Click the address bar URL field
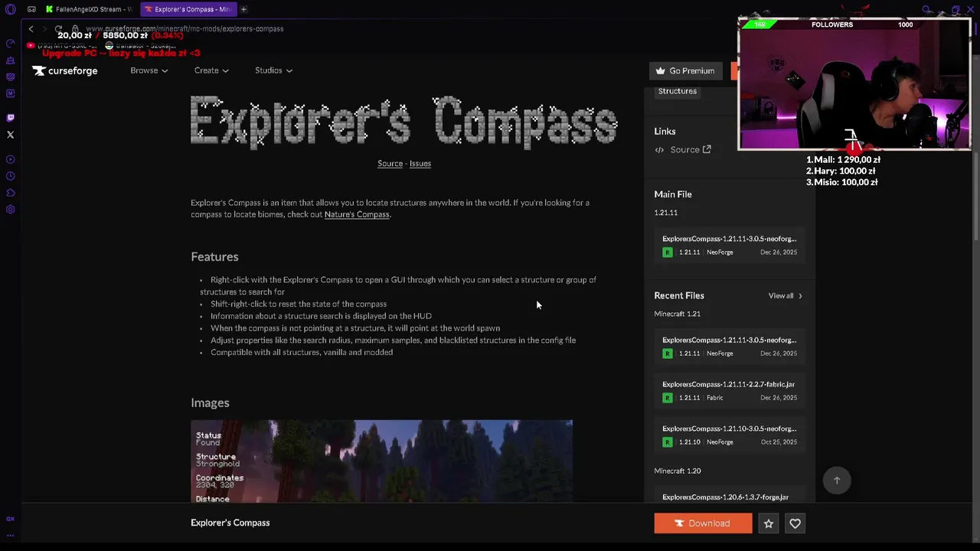 pos(185,29)
